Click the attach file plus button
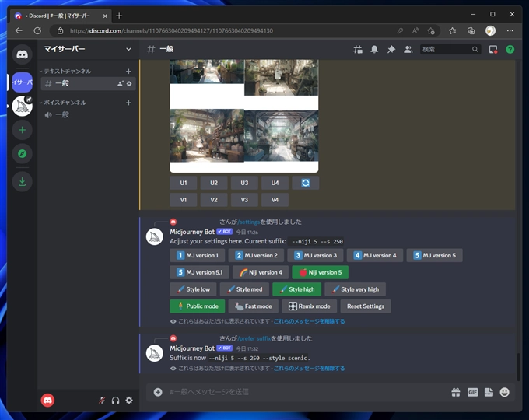Image resolution: width=529 pixels, height=420 pixels. tap(158, 392)
